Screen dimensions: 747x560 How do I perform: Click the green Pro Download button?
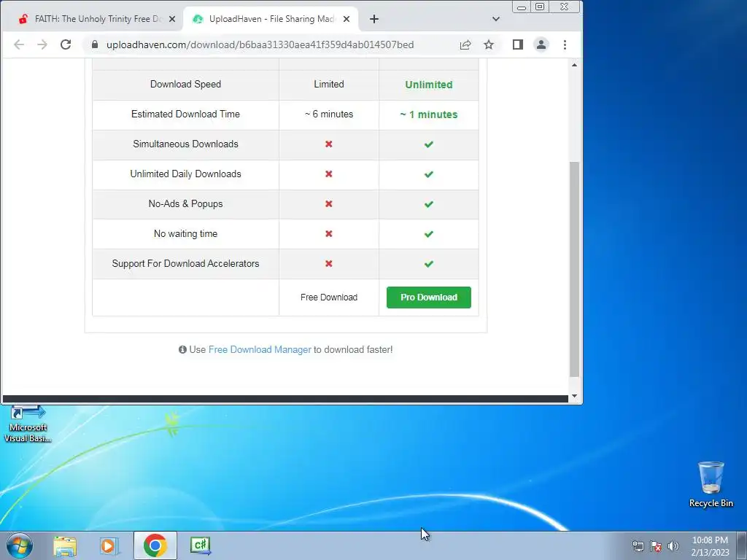click(x=429, y=297)
